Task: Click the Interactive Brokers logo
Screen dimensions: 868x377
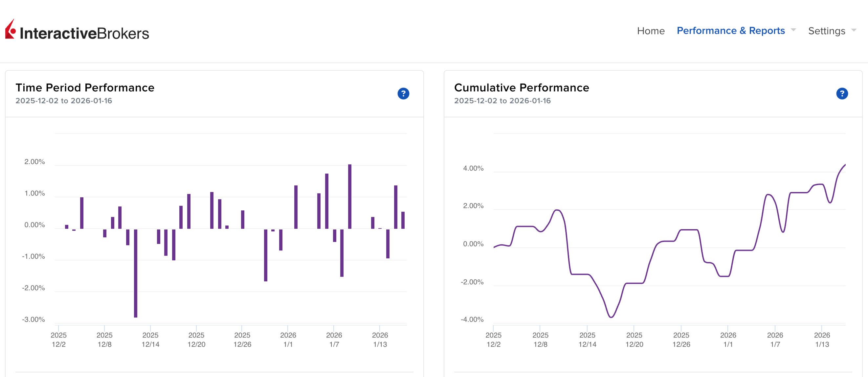Action: tap(77, 31)
